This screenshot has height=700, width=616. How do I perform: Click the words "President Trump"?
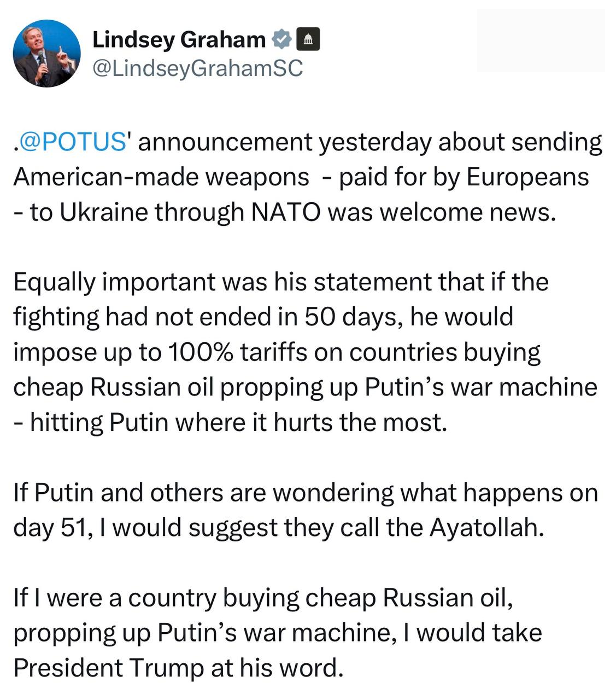[x=108, y=668]
